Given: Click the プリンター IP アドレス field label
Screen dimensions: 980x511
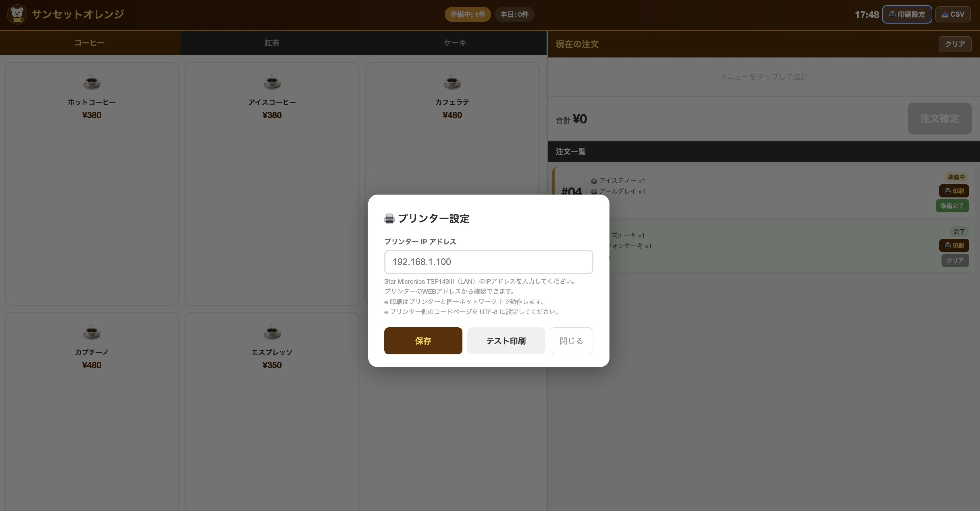Looking at the screenshot, I should [420, 242].
